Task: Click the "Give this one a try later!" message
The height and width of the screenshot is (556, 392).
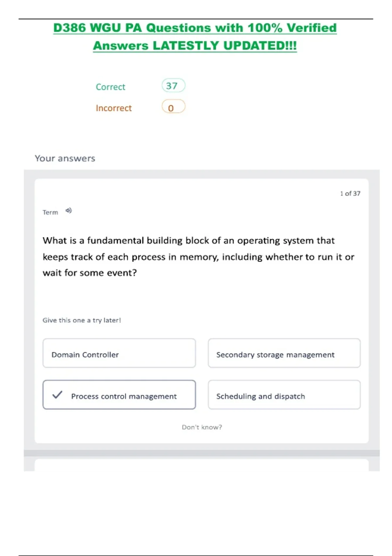Action: [x=82, y=320]
